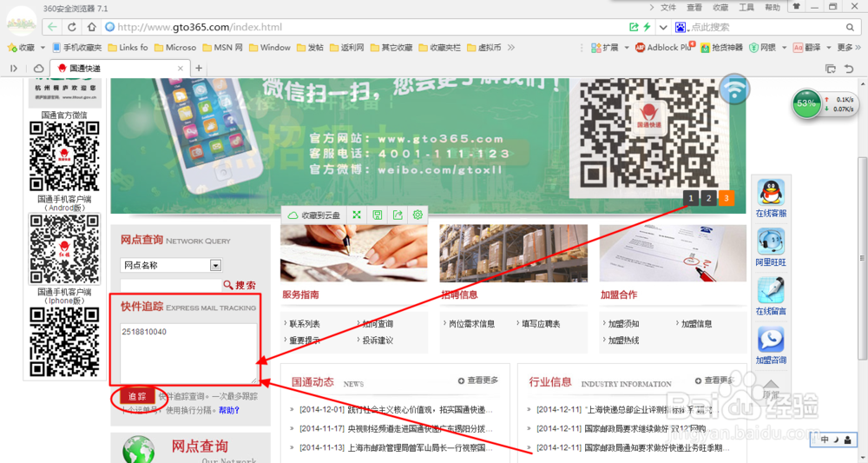Expand the dropdown arrow next to 翻译
The width and height of the screenshot is (868, 463).
829,48
